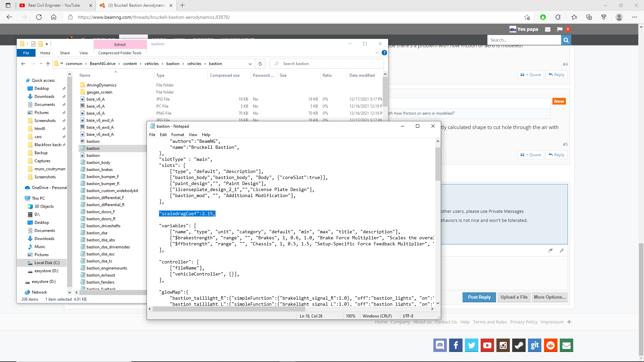644x362 pixels.
Task: Click the eraser icon in reply editor
Action: pos(550,250)
